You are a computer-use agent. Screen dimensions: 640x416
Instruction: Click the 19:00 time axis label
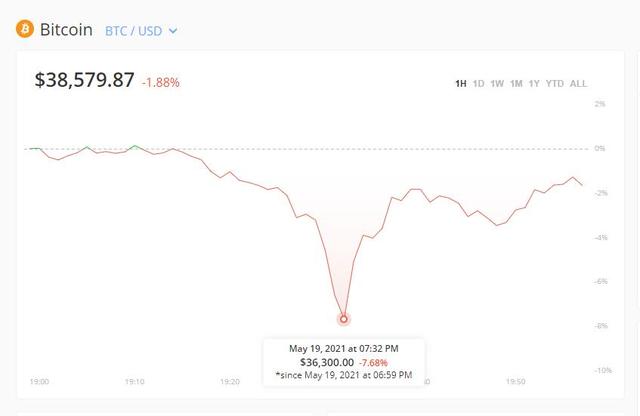coord(39,382)
